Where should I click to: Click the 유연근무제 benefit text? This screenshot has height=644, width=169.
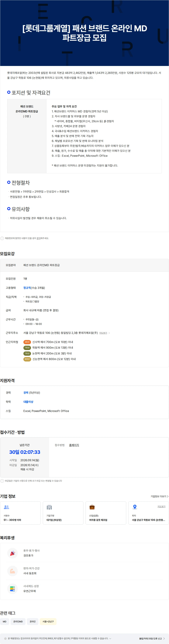(x=30, y=591)
